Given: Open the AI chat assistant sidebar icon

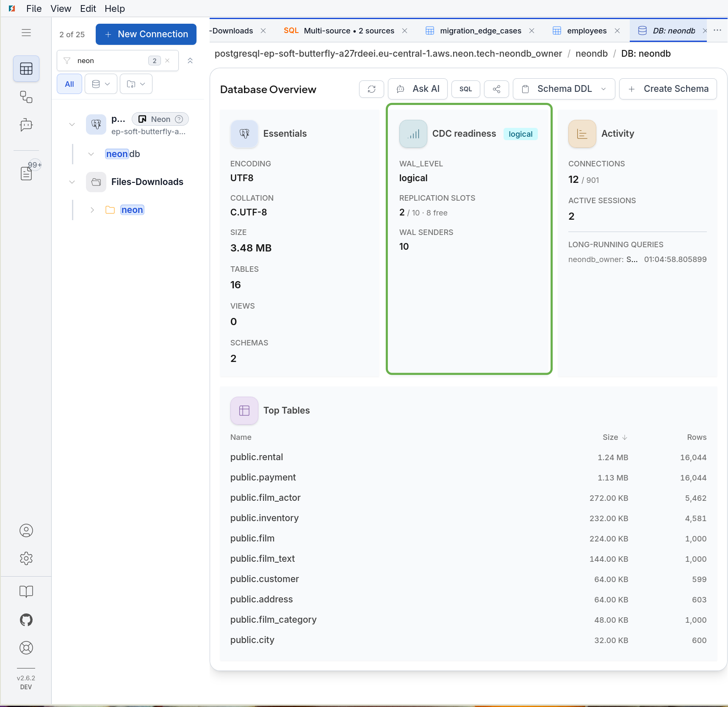Looking at the screenshot, I should [x=26, y=125].
